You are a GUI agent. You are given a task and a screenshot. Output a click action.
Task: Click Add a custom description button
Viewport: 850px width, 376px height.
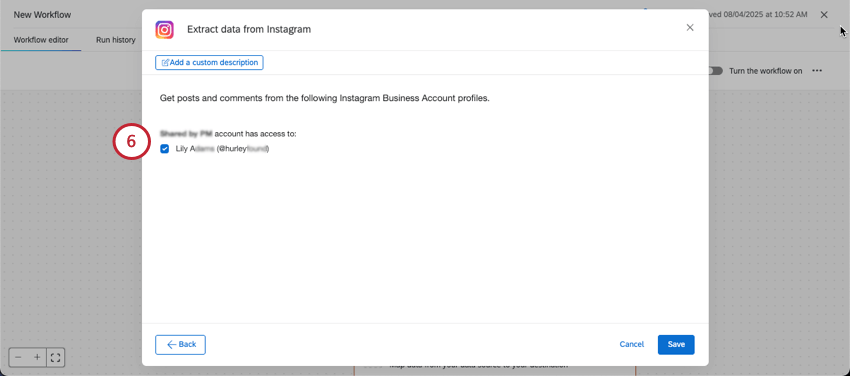pos(209,62)
